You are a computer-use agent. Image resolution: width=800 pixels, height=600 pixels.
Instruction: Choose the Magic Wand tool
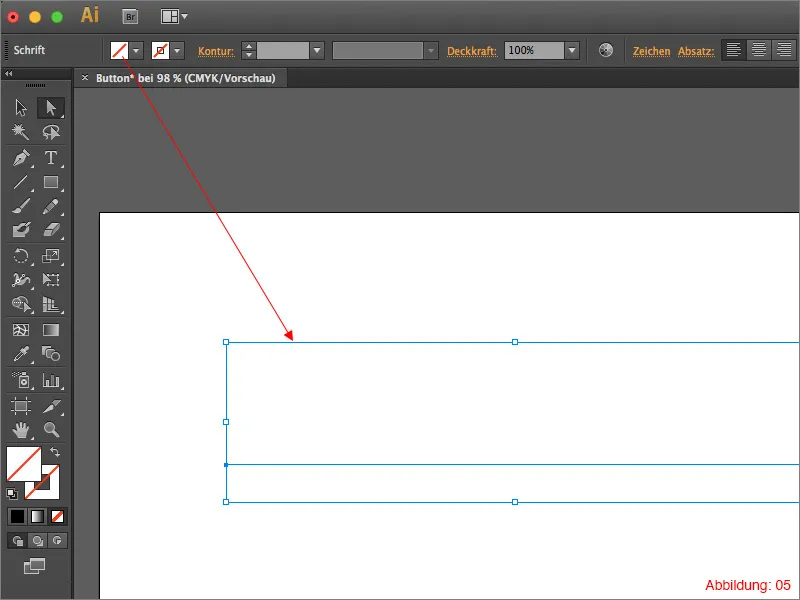[x=21, y=132]
